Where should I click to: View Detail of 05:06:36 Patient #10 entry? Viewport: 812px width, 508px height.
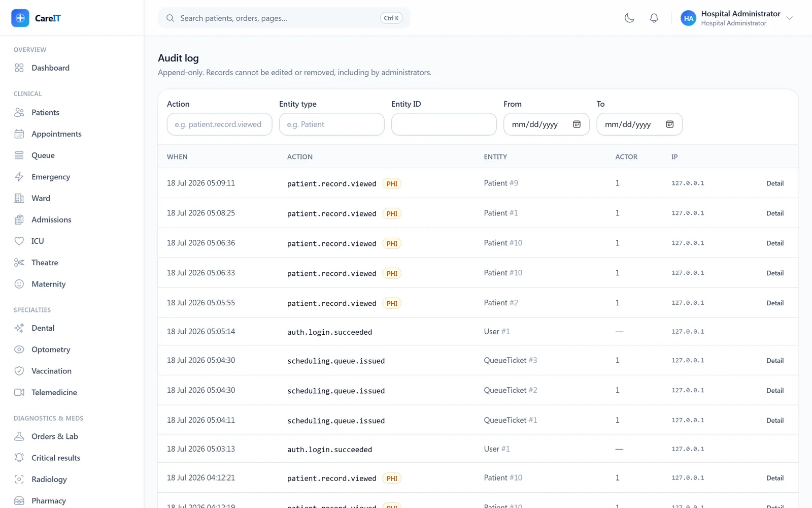coord(775,243)
